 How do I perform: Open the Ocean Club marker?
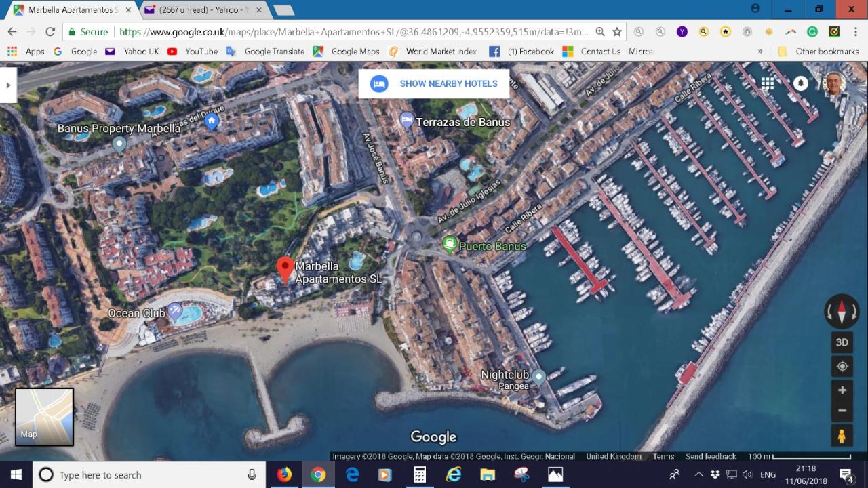pos(175,312)
